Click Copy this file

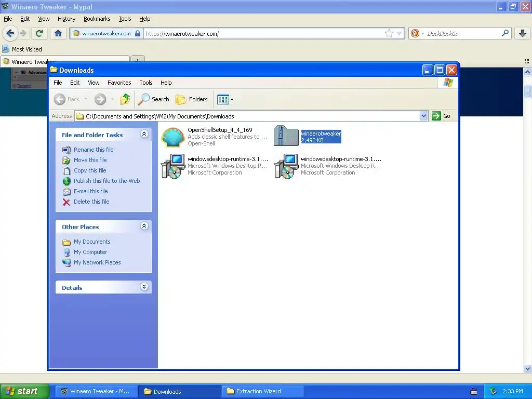pos(90,170)
